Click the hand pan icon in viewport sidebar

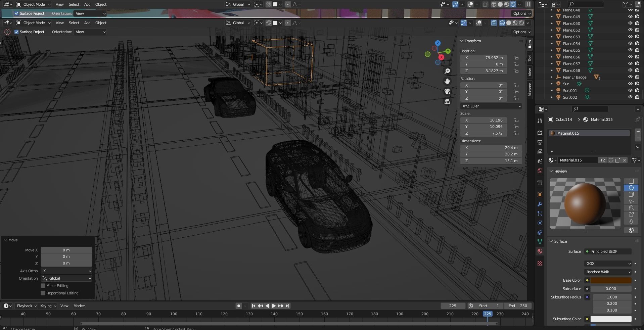point(448,81)
